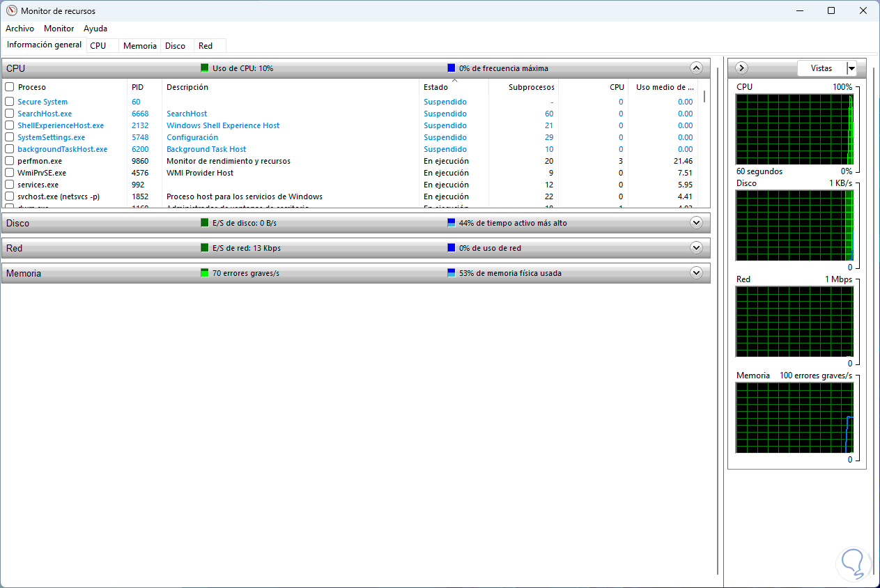This screenshot has width=880, height=588.
Task: Click the CPU usage graph
Action: pyautogui.click(x=794, y=129)
